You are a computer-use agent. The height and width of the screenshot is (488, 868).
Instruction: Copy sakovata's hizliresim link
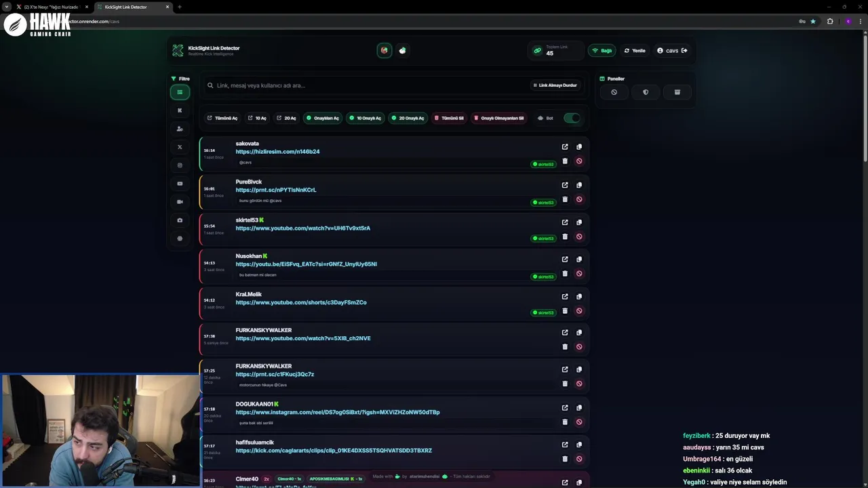579,146
